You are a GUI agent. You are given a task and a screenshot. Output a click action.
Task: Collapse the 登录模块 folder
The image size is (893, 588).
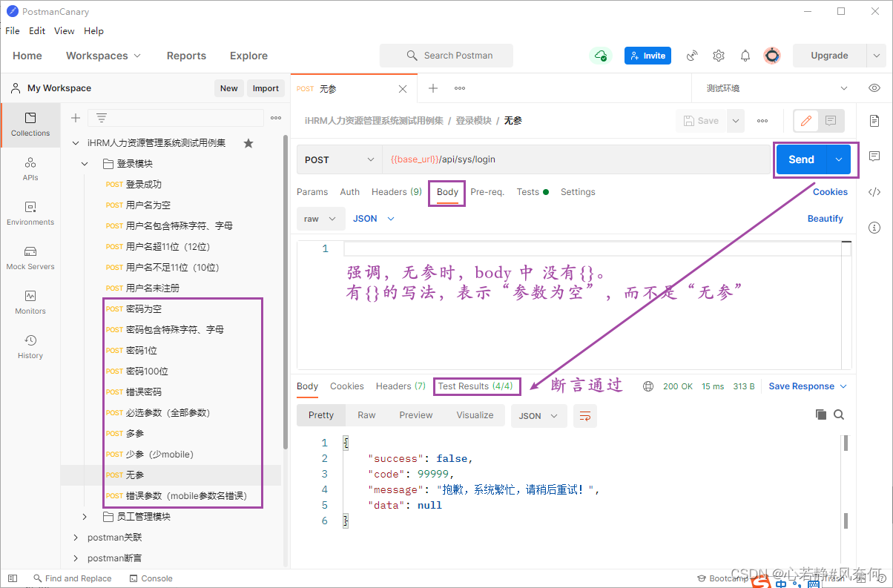(85, 164)
